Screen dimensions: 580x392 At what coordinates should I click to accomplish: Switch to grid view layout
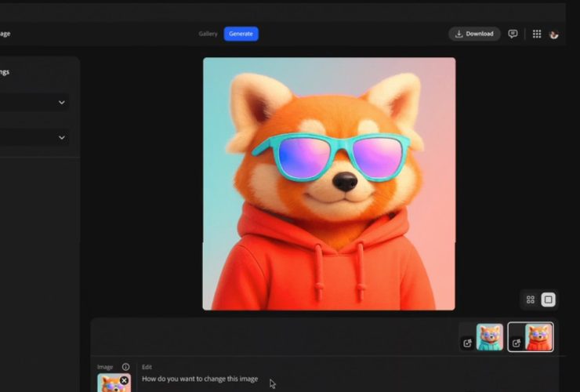tap(531, 299)
